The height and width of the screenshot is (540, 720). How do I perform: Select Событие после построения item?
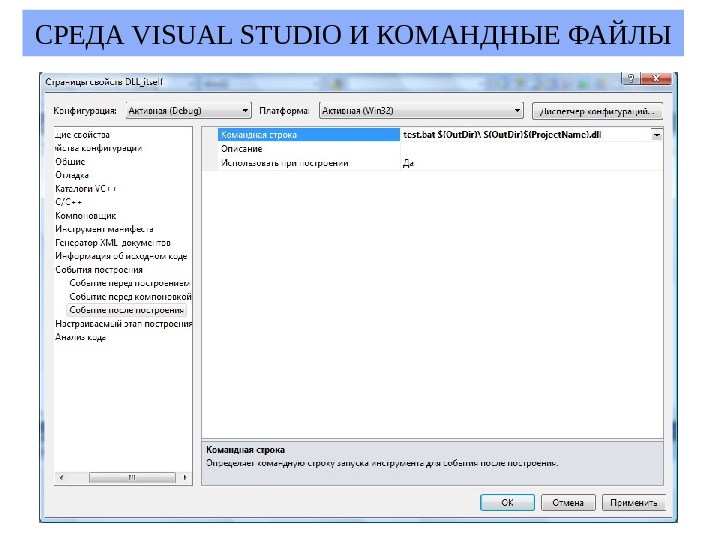[127, 310]
